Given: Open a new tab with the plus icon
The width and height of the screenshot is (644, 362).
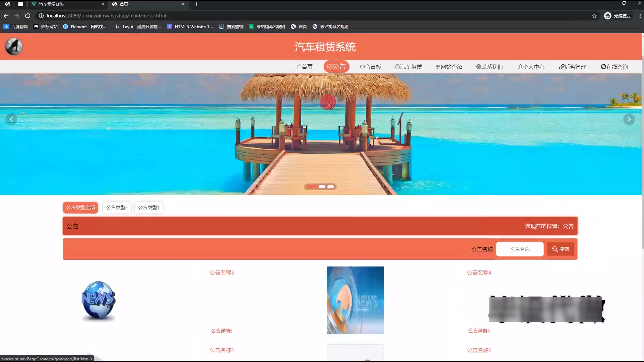Looking at the screenshot, I should (196, 4).
